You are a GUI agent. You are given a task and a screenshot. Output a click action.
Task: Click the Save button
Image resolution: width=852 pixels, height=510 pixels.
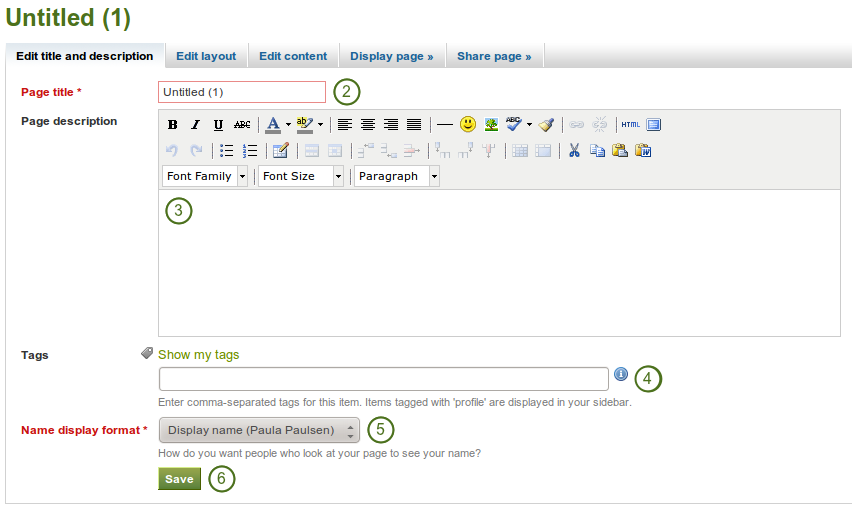point(179,479)
